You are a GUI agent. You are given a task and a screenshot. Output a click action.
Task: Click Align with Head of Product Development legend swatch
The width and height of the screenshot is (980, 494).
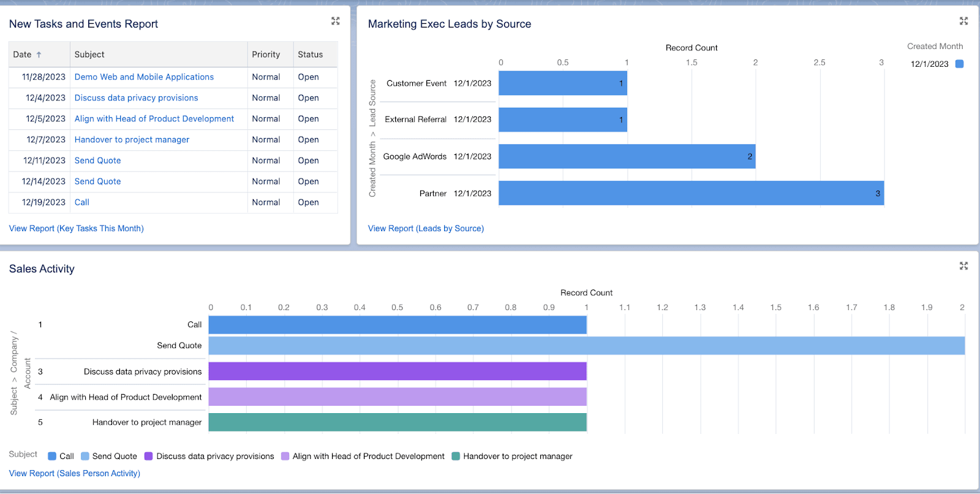285,457
